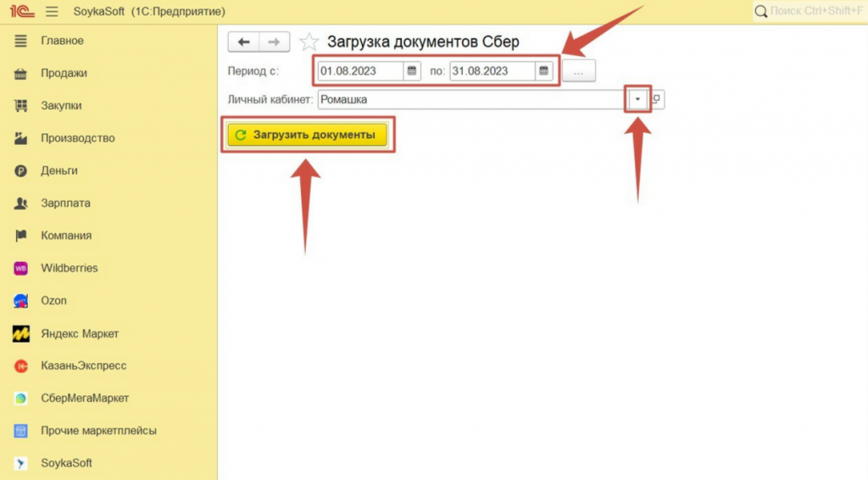This screenshot has height=480, width=868.
Task: Expand the Личный кабинет dropdown list
Action: (x=637, y=99)
